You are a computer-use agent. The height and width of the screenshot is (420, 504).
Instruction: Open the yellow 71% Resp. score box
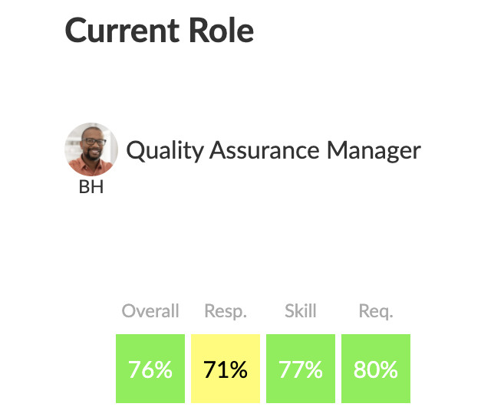tap(226, 369)
